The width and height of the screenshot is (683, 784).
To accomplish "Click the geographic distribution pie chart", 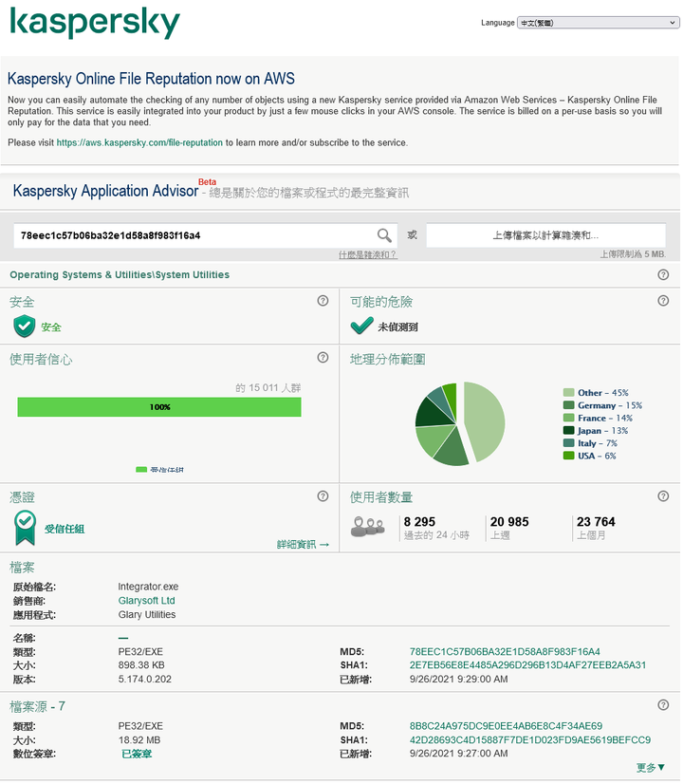I will point(460,423).
